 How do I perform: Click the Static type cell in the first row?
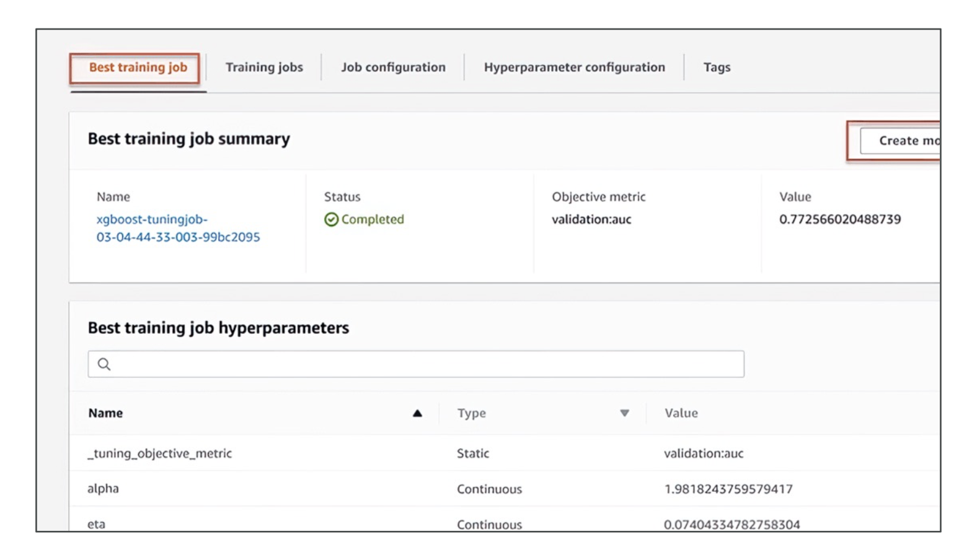tap(472, 453)
